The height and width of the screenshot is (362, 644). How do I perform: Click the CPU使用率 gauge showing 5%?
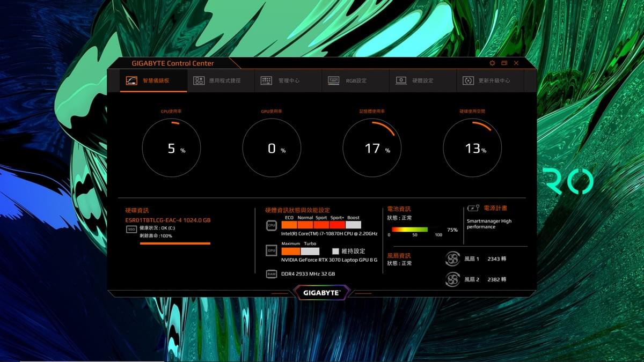point(171,148)
